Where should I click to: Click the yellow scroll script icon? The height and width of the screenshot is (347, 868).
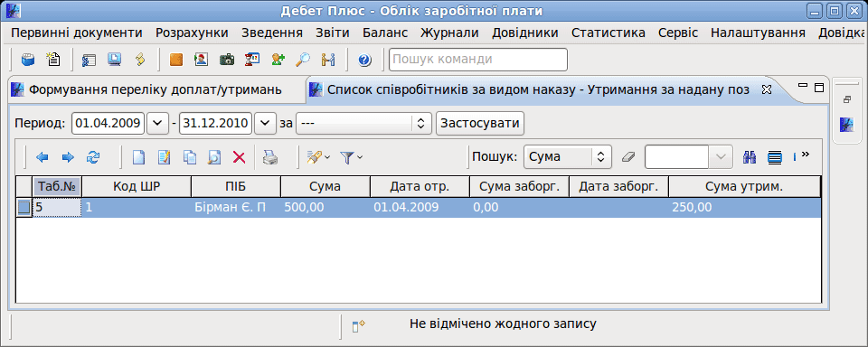tap(140, 60)
